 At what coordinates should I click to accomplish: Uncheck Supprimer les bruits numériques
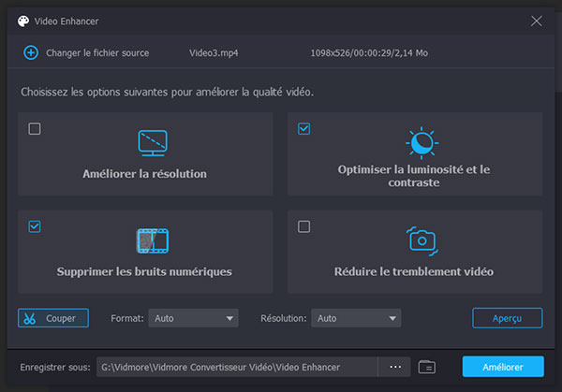pos(35,226)
